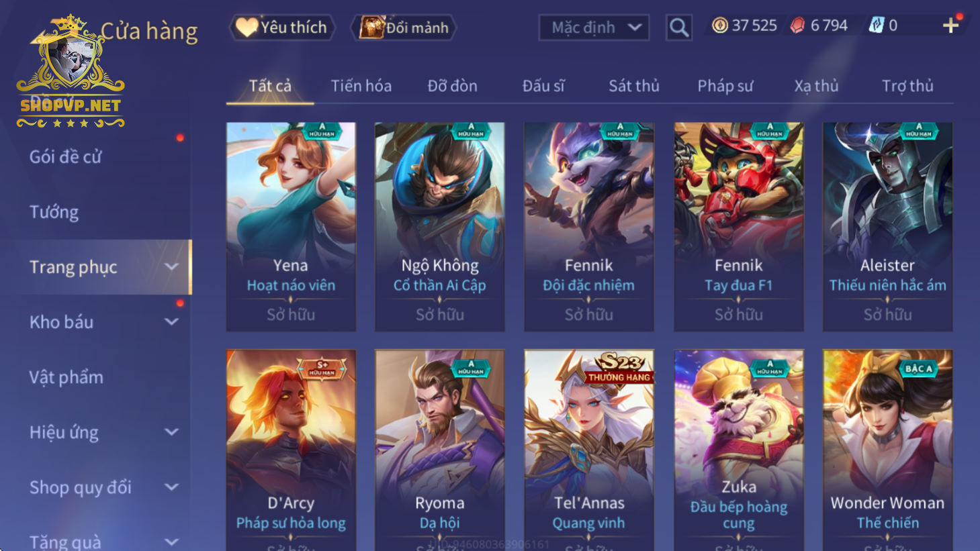Click the red gem currency icon
The height and width of the screenshot is (551, 980).
[797, 26]
